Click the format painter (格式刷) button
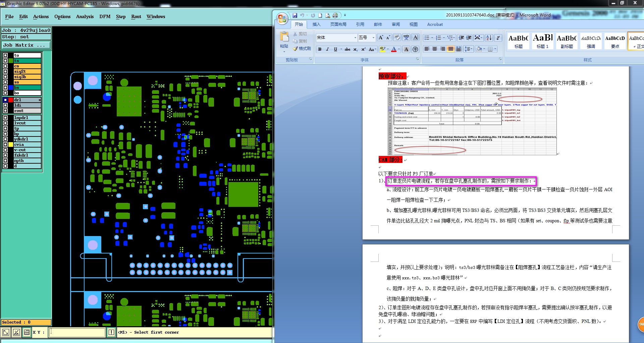 click(302, 49)
